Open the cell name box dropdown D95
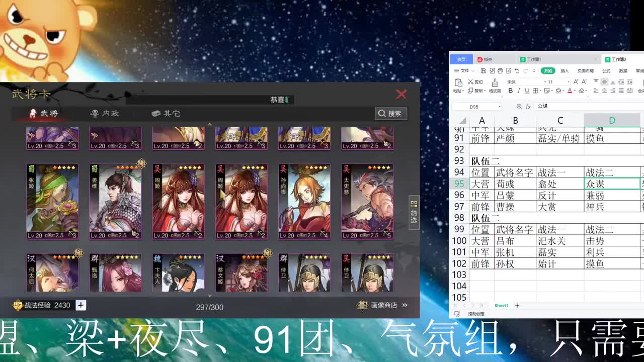644x362 pixels. (500, 107)
